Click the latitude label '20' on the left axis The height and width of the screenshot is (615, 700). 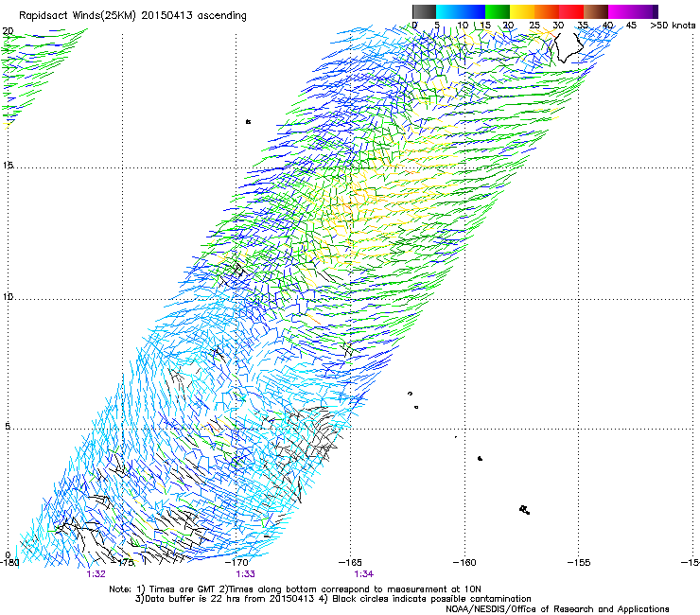pos(8,31)
